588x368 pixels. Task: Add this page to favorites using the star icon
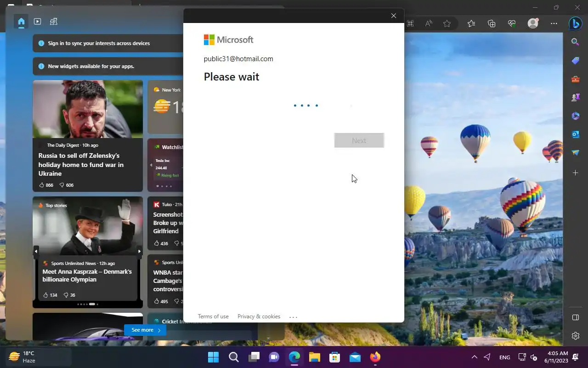coord(447,23)
